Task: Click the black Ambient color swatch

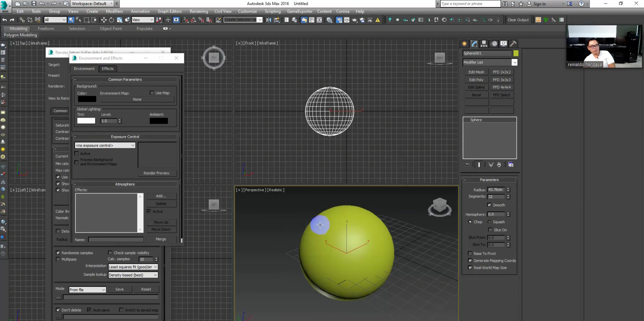Action: click(x=159, y=121)
